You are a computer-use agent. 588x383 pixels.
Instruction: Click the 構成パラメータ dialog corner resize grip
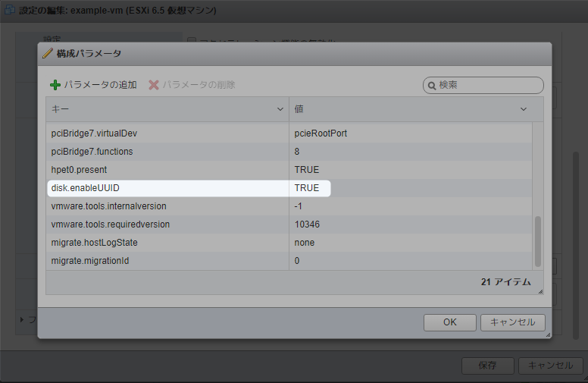coord(549,335)
